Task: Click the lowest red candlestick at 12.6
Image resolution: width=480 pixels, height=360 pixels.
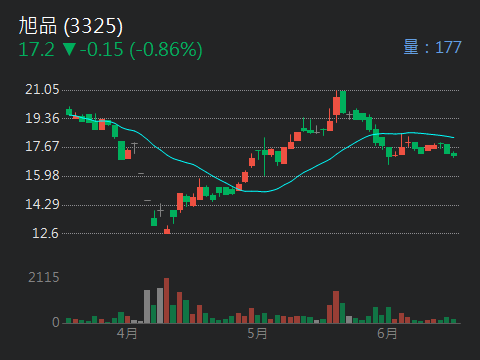Action: click(x=167, y=230)
